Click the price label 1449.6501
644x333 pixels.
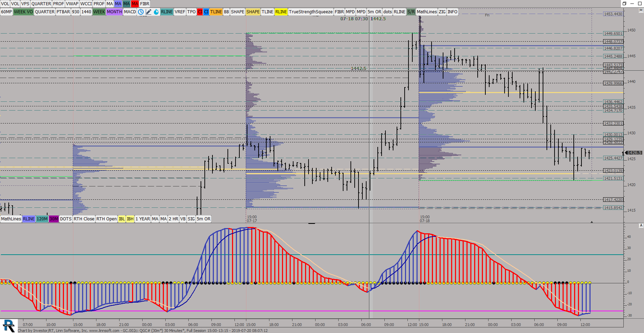tap(613, 34)
